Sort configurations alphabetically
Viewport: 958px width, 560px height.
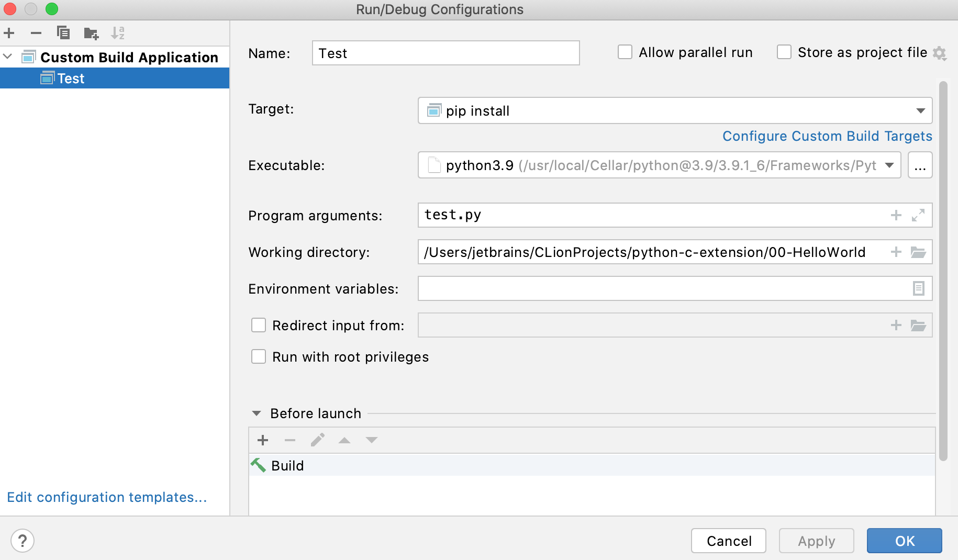tap(117, 32)
